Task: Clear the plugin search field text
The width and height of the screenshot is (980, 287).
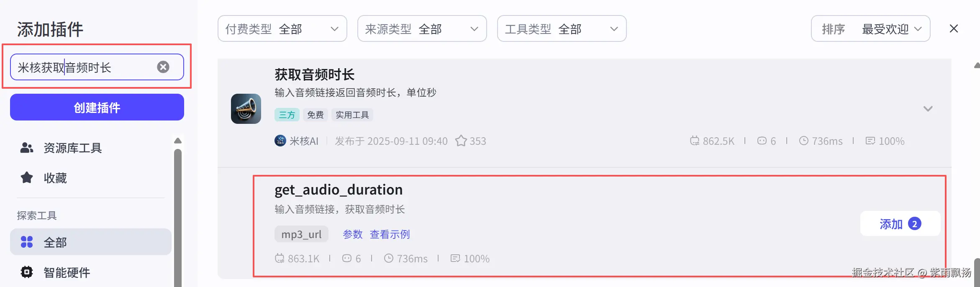Action: (x=163, y=67)
